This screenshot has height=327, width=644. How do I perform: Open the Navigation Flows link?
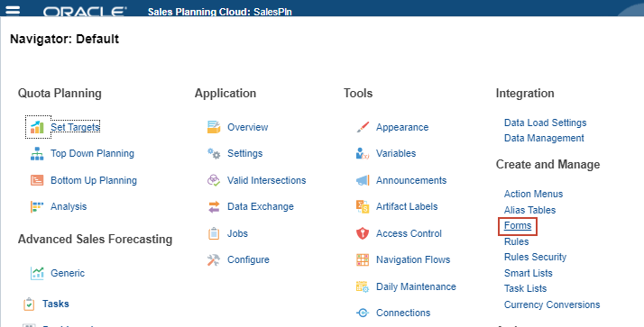pyautogui.click(x=413, y=259)
